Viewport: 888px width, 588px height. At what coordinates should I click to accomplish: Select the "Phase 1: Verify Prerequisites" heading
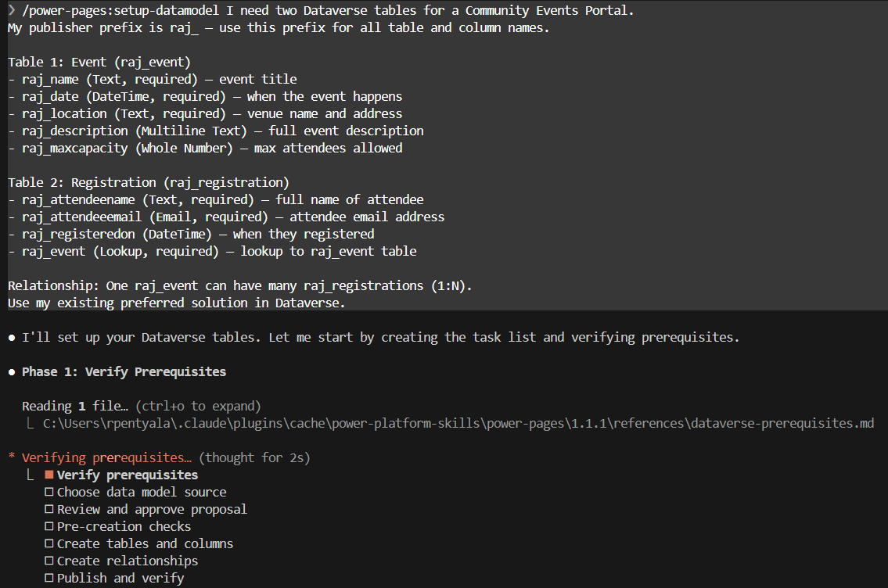point(124,371)
